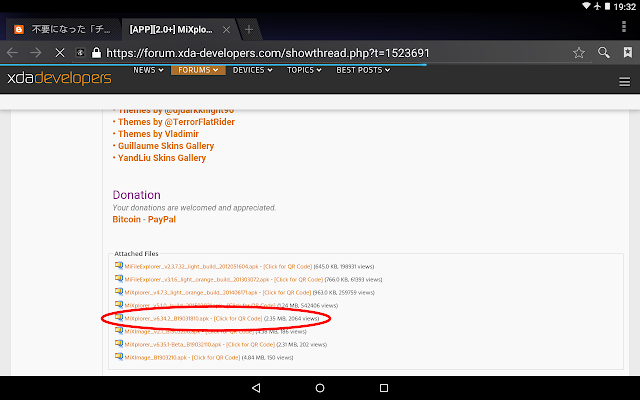Download MiFileExplorer_v2.3.7.32 light build apk
Image resolution: width=640 pixels, height=400 pixels.
click(x=191, y=267)
